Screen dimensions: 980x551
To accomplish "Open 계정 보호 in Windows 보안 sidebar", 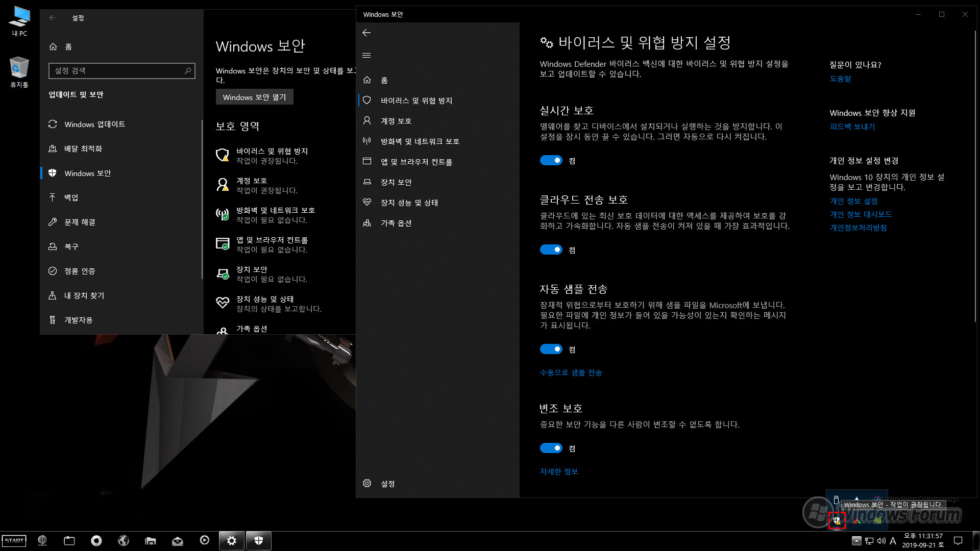I will coord(438,121).
